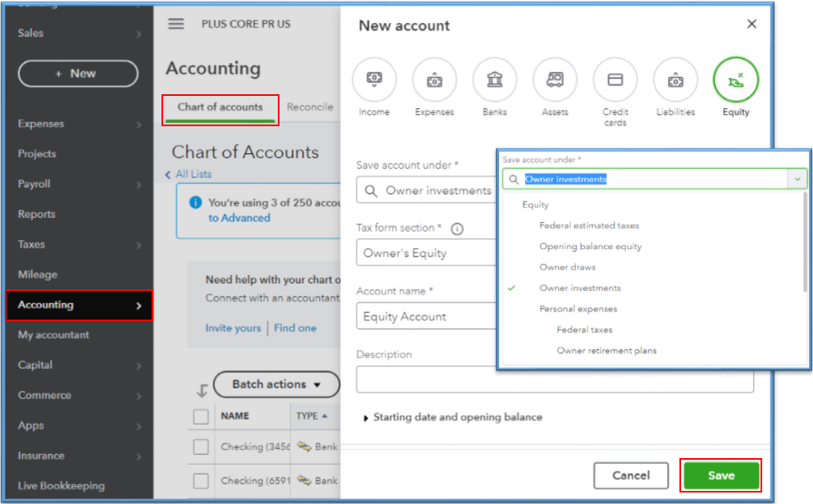This screenshot has height=504, width=813.
Task: Select the Banks account type icon
Action: (x=495, y=79)
